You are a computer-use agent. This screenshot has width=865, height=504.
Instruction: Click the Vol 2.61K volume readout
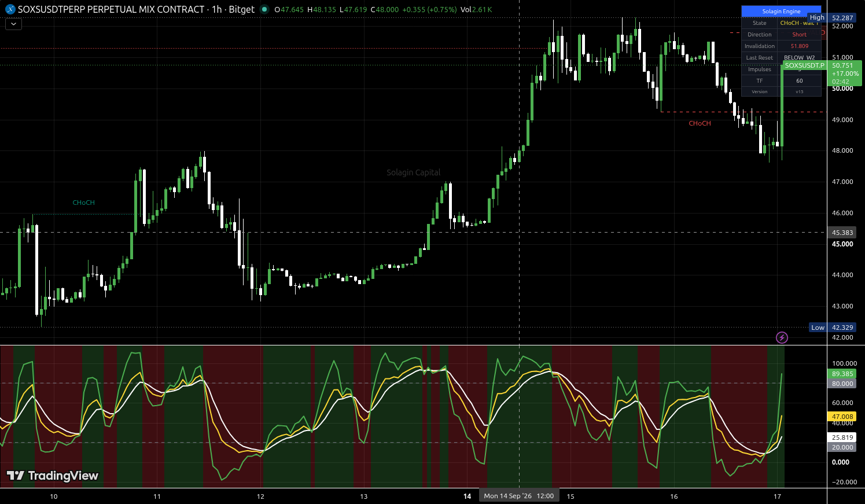(476, 10)
